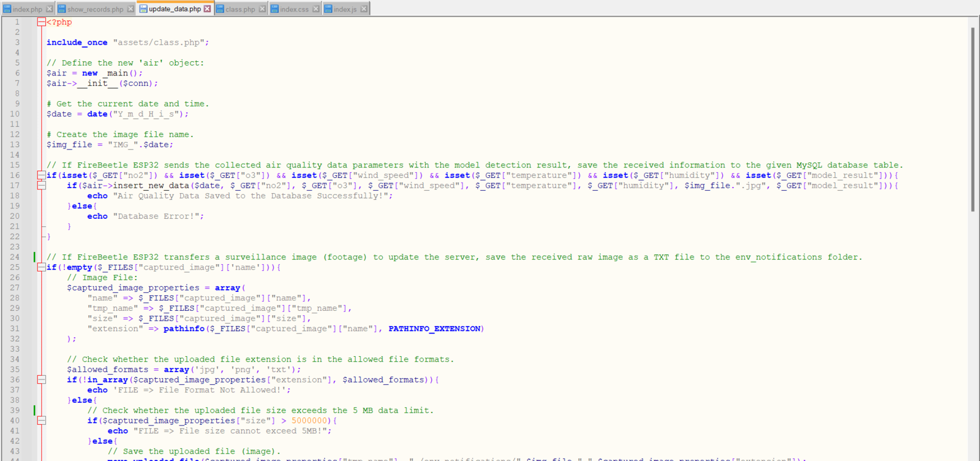Switch to the index.js tab

pos(345,9)
